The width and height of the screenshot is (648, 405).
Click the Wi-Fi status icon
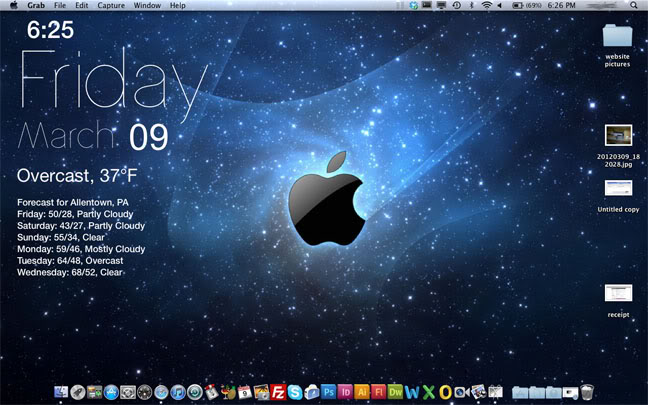487,5
